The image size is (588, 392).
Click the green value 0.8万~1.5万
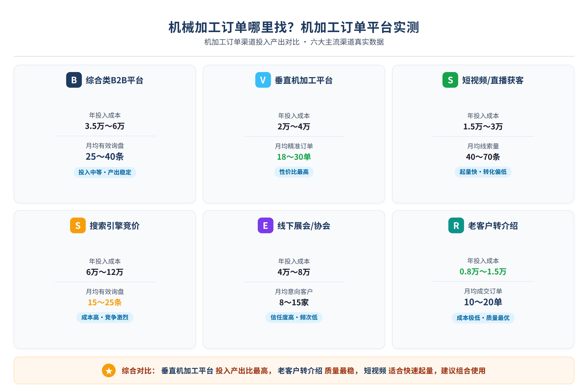coord(483,271)
